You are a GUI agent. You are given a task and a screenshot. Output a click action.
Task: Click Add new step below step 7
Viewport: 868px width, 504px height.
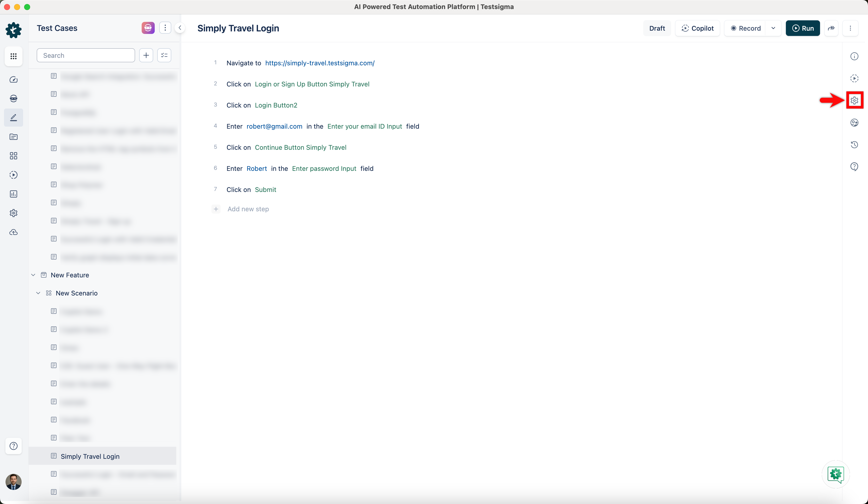(x=248, y=209)
